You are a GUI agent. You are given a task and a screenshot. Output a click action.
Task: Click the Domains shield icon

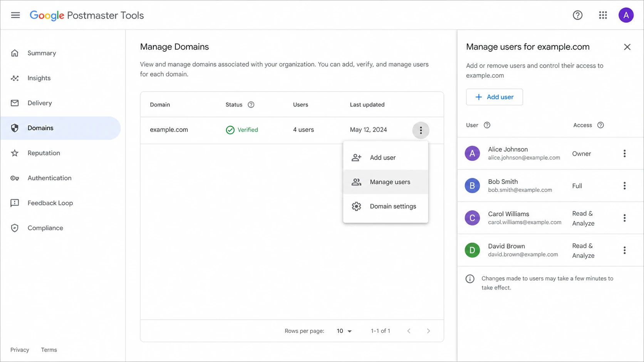coord(15,128)
